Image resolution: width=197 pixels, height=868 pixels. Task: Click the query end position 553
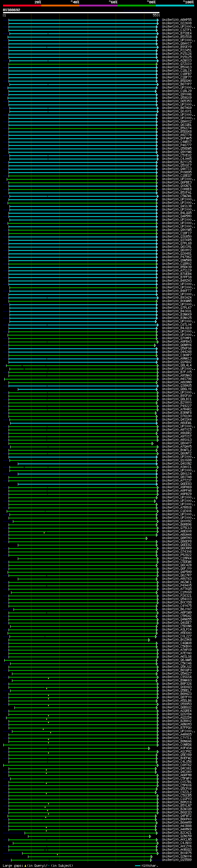[155, 15]
